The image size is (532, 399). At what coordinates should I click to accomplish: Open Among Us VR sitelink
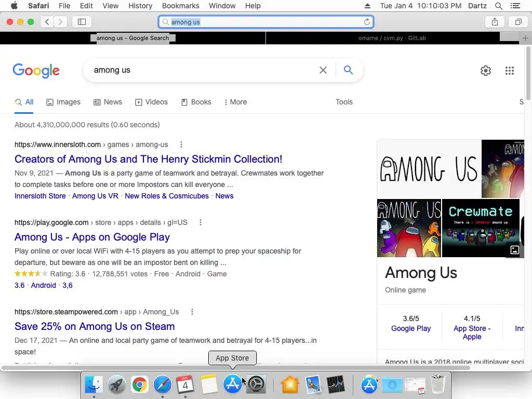tap(95, 196)
